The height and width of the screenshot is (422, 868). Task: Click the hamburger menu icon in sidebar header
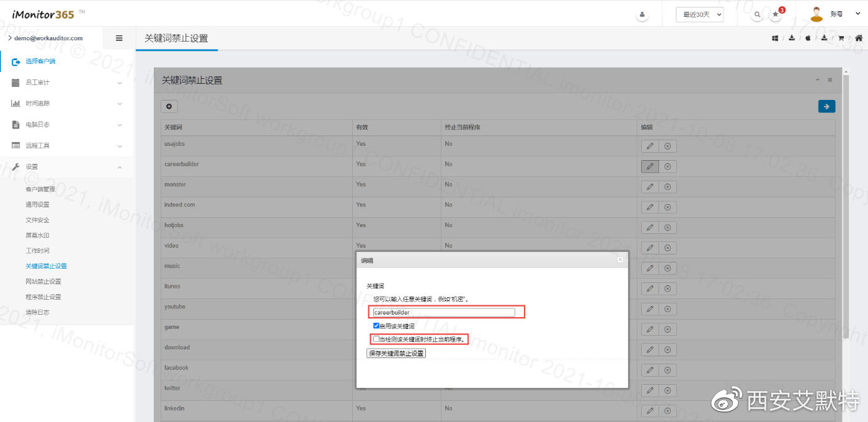point(119,38)
